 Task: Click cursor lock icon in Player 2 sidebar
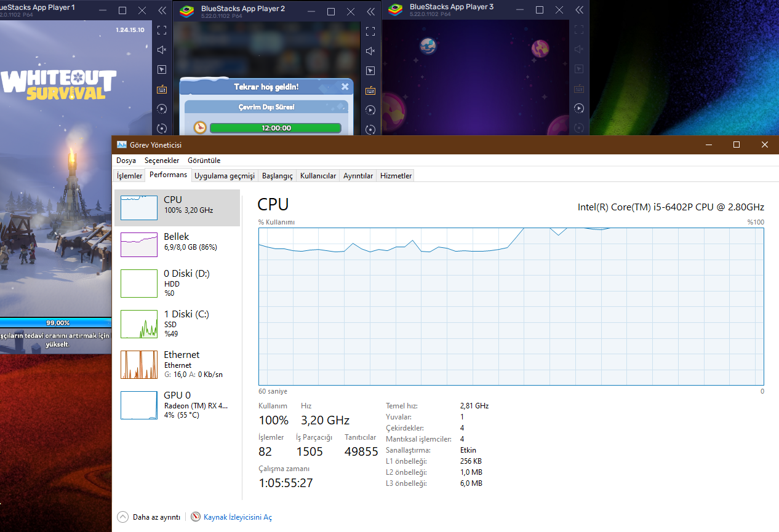pyautogui.click(x=370, y=71)
